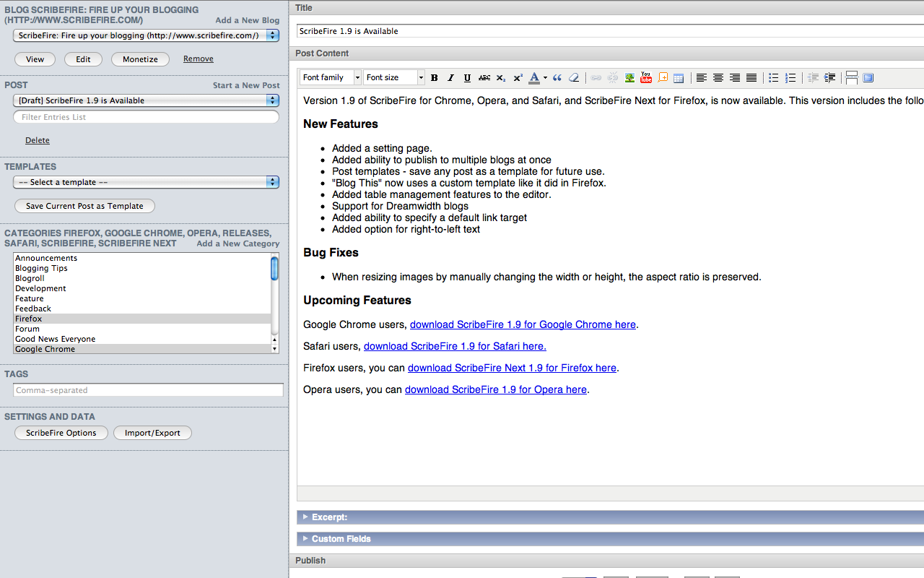
Task: Select the Feedback category
Action: pyautogui.click(x=142, y=309)
